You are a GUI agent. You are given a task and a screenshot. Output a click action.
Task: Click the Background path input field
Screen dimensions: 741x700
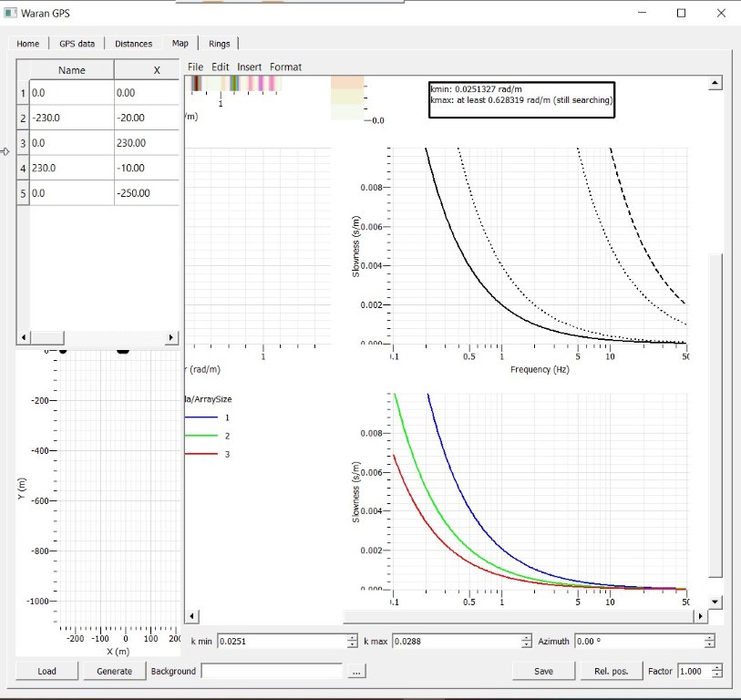(272, 671)
